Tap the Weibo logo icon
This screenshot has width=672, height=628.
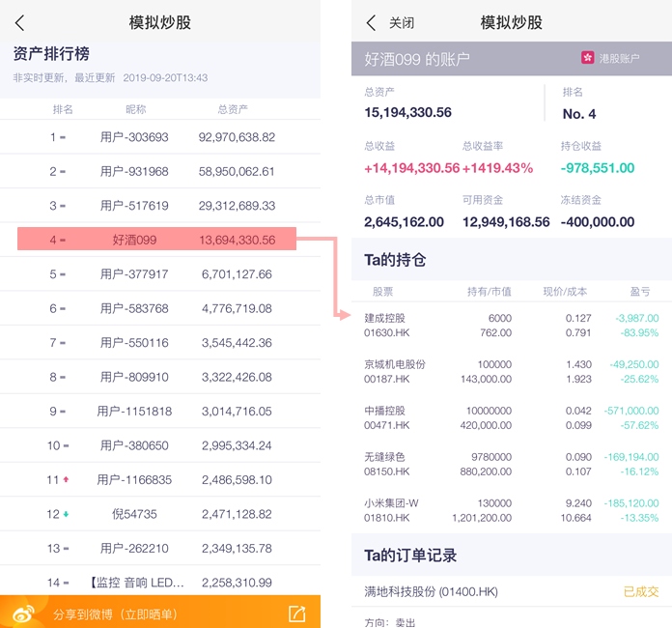[x=23, y=614]
